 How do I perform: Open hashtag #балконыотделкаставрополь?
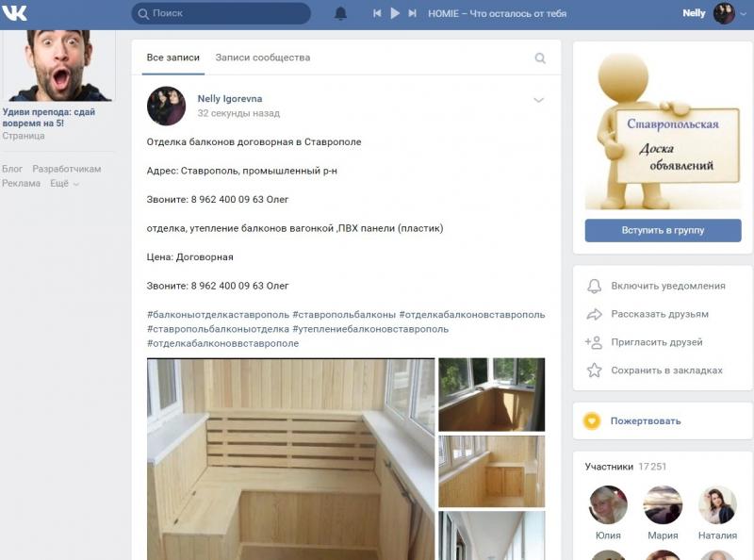click(219, 315)
